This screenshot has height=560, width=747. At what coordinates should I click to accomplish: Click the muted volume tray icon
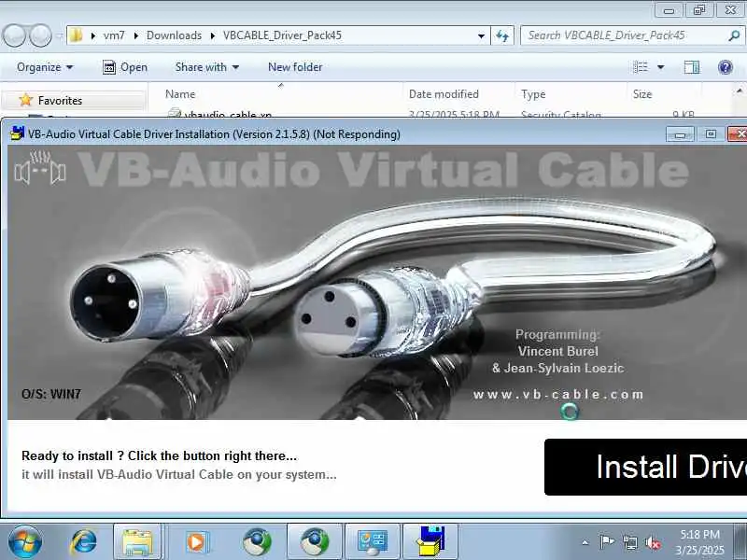pos(653,542)
